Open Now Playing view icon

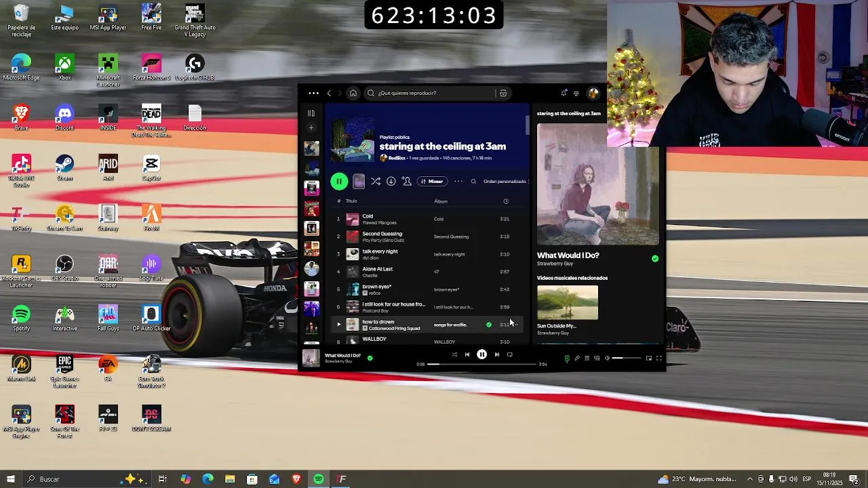[567, 358]
